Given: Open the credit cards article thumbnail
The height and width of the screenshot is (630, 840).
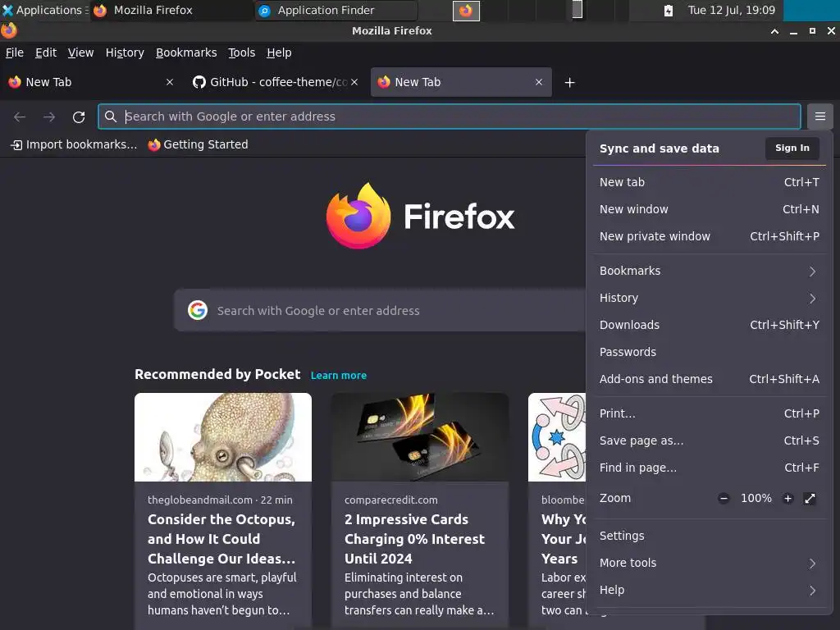Looking at the screenshot, I should pos(420,437).
